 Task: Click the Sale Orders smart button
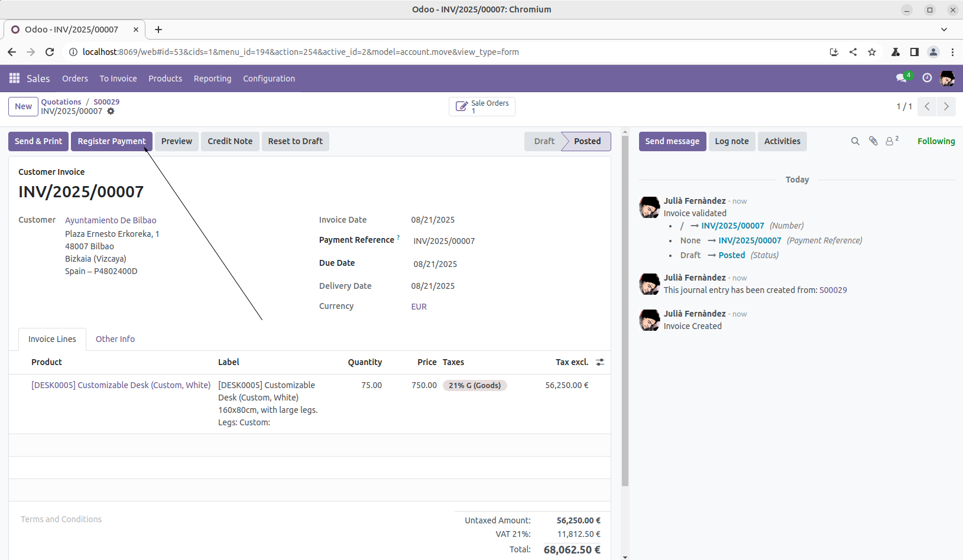[482, 106]
